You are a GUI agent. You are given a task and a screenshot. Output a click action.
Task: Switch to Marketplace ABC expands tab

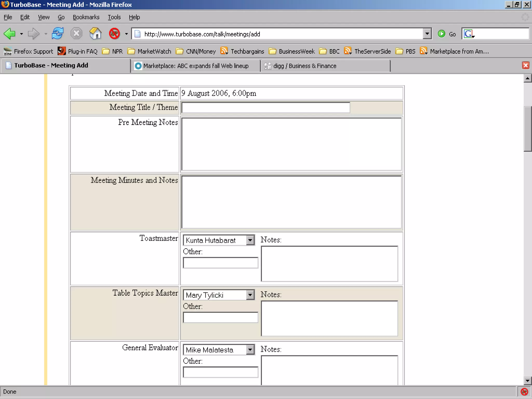[195, 66]
